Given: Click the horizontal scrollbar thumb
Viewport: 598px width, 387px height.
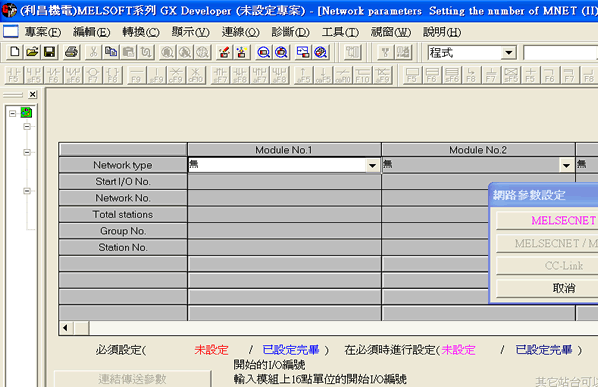Looking at the screenshot, I should (x=81, y=328).
